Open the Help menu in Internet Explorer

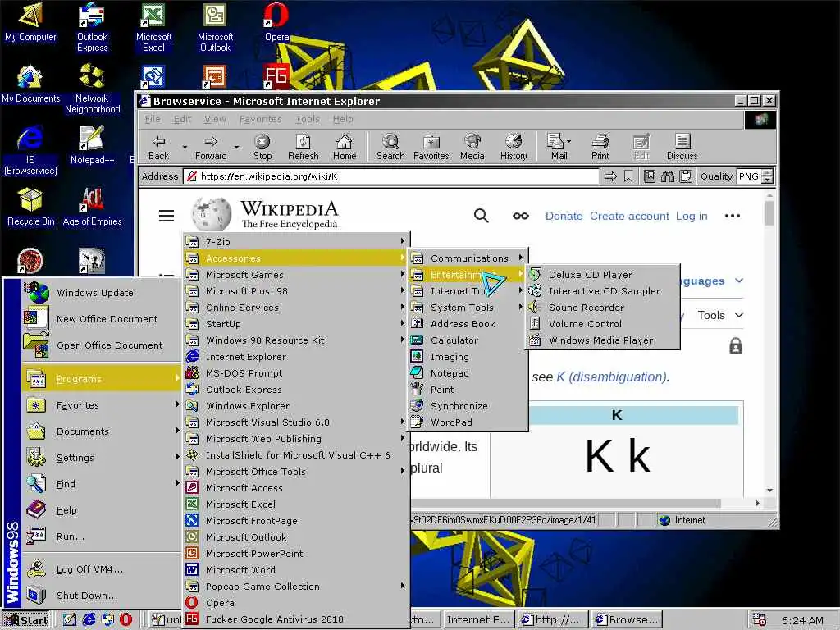[343, 119]
